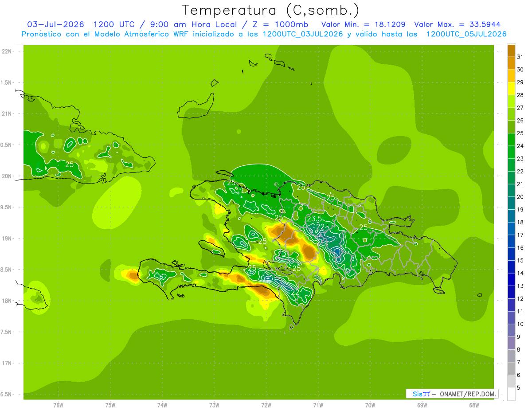Image resolution: width=532 pixels, height=411 pixels.
Task: Click the '5' value on the color scale
Action: [519, 388]
